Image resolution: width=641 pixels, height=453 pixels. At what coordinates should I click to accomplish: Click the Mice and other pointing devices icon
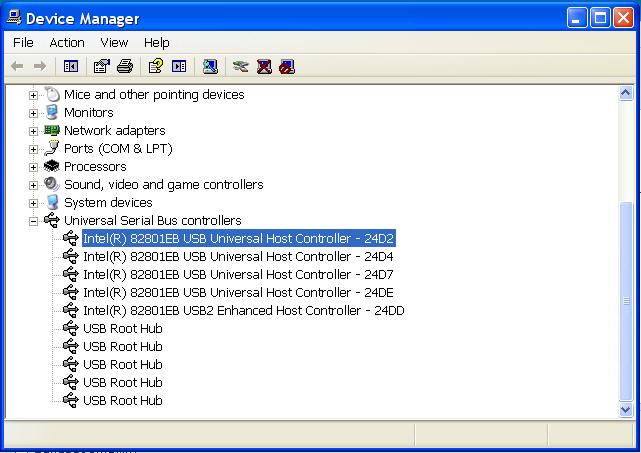pyautogui.click(x=52, y=94)
